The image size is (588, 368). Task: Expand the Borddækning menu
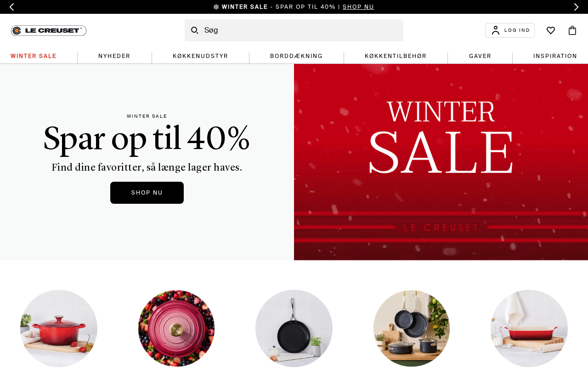pyautogui.click(x=296, y=56)
